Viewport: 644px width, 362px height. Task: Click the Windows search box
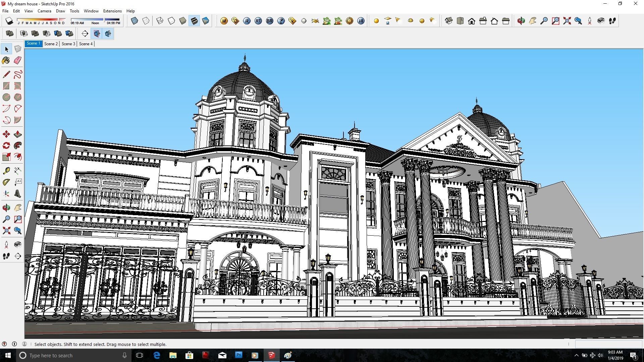(74, 355)
